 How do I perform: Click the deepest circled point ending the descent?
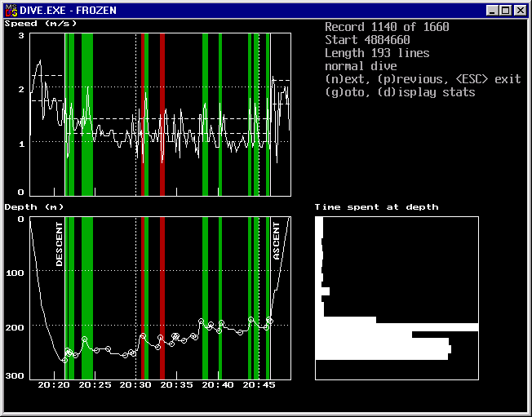64,361
